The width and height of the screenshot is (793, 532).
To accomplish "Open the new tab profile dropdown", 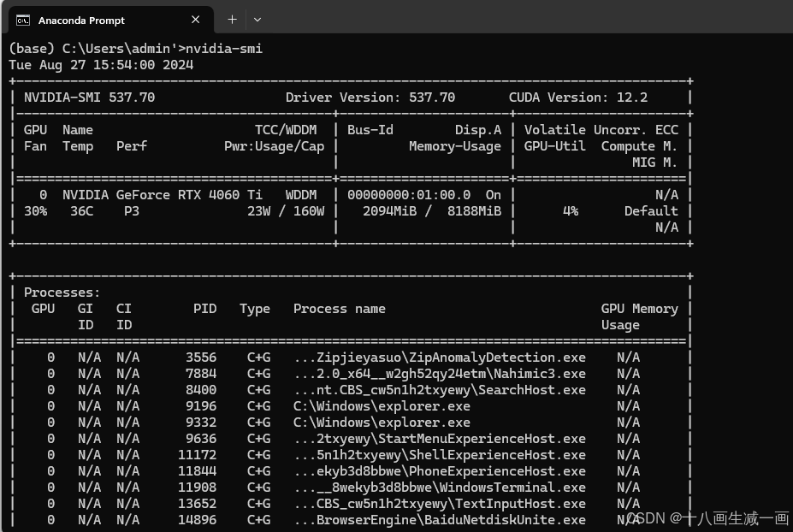I will tap(257, 20).
